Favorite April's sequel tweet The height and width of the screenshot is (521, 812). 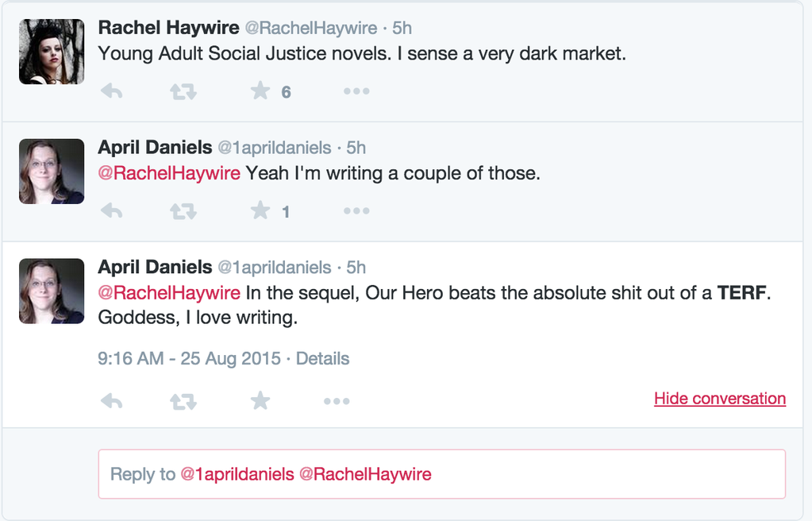point(260,400)
